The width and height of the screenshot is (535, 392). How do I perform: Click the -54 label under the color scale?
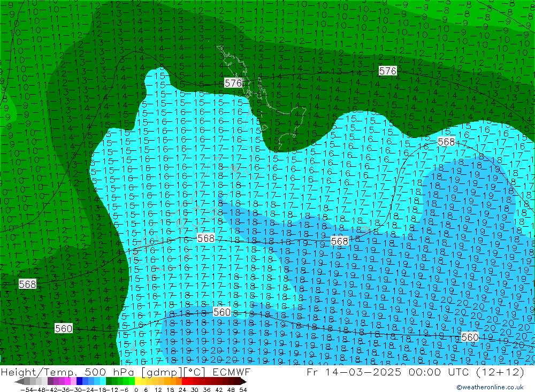[x=27, y=389]
